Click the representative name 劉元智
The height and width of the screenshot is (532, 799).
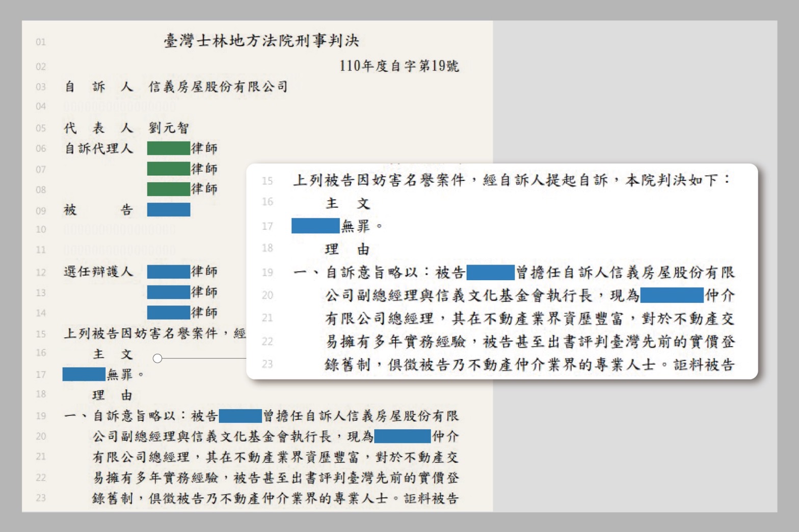169,128
